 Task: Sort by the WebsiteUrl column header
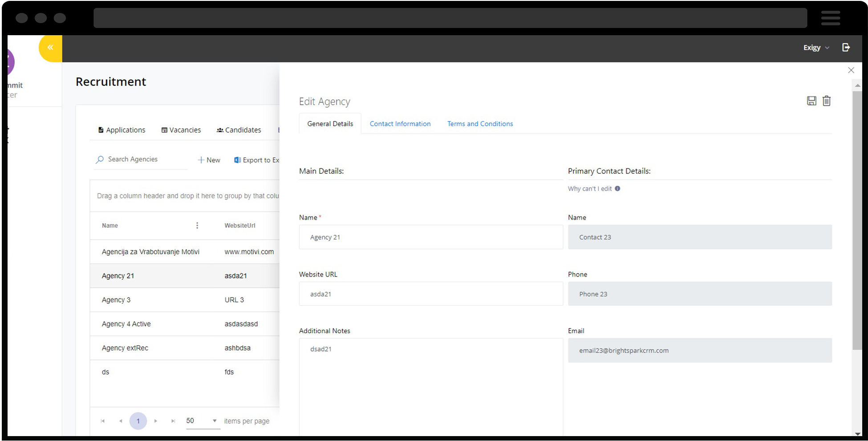240,225
